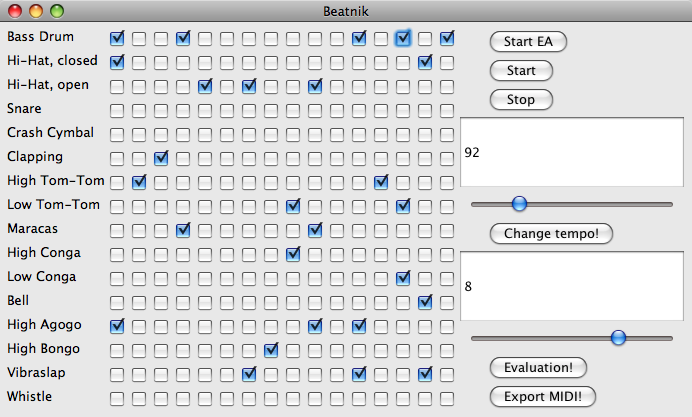Click the Evaluation! button
692x417 pixels.
pos(538,368)
